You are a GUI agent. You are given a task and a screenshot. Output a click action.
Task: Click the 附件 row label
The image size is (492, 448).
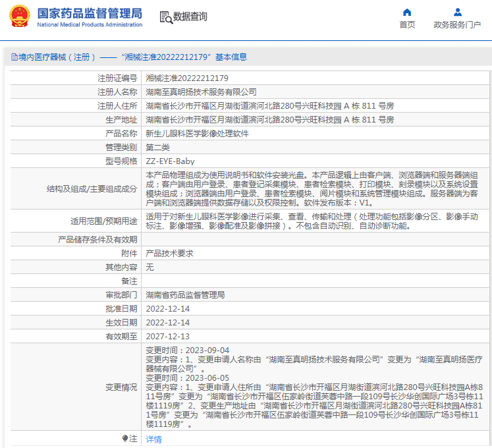point(129,254)
